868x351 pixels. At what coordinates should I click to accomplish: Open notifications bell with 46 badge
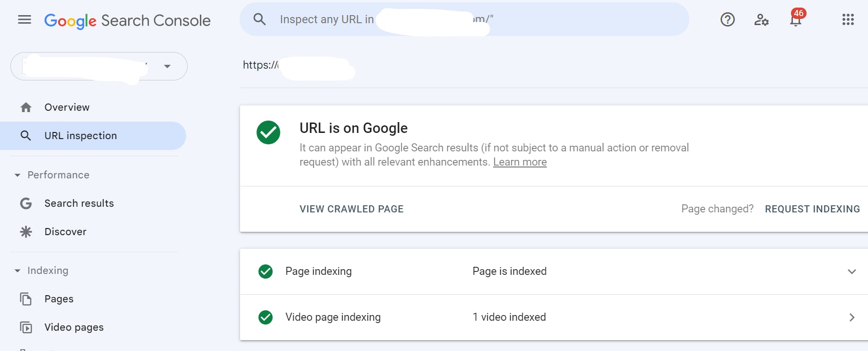797,18
